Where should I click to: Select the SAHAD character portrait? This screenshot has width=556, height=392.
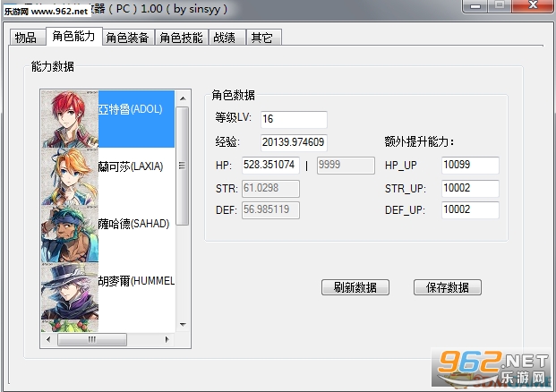pos(70,234)
